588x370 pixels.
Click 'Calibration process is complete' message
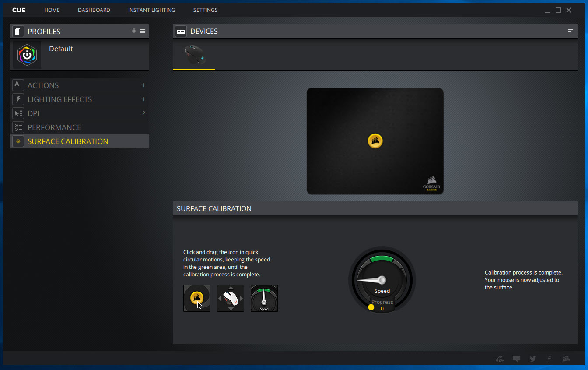click(524, 280)
